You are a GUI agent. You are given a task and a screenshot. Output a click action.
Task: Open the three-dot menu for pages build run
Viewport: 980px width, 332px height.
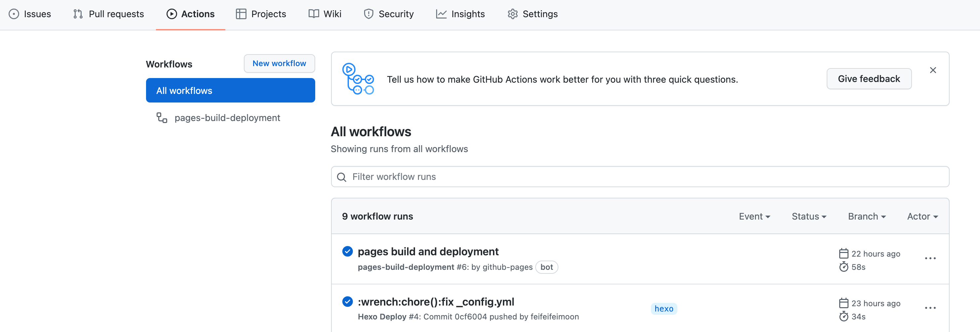coord(930,258)
